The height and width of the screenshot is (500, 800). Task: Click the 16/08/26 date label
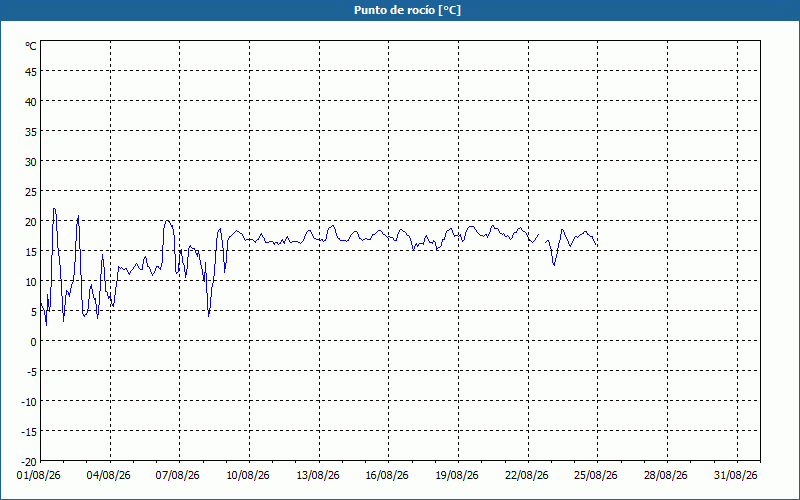(x=387, y=476)
